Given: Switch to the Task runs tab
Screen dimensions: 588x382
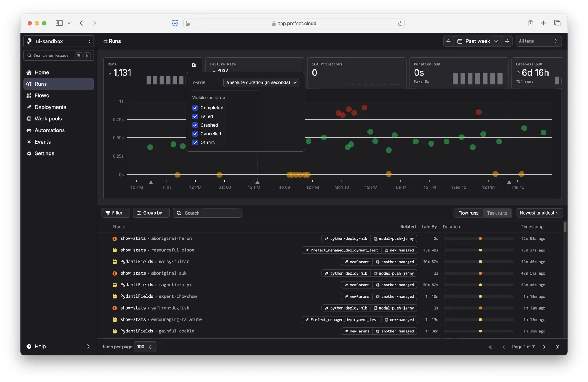Looking at the screenshot, I should (x=497, y=213).
